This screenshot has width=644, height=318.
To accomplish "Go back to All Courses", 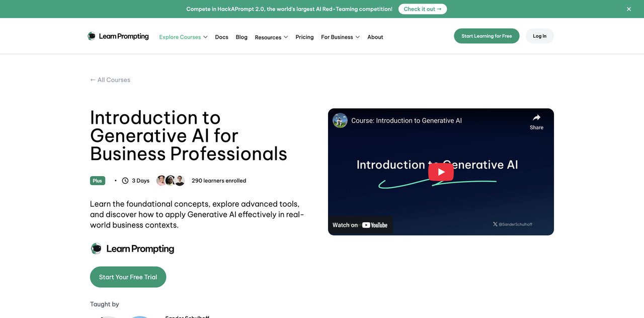I will 110,79.
